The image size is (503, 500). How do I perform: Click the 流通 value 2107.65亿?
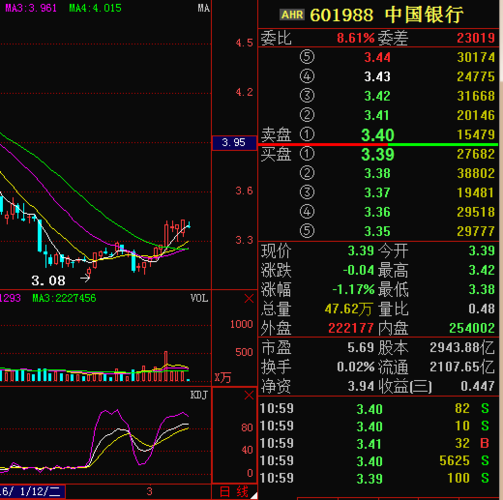pos(462,367)
